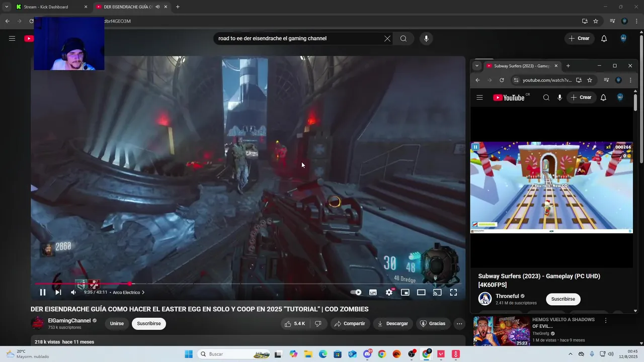Open Crear menu in small window
Viewport: 644px width, 362px height.
point(581,98)
